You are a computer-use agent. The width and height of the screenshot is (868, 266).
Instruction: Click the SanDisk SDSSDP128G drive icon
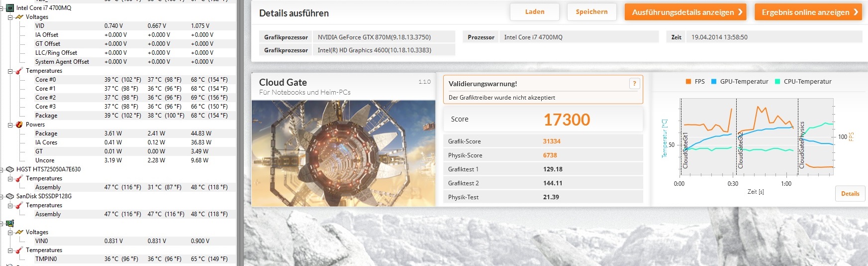point(9,196)
